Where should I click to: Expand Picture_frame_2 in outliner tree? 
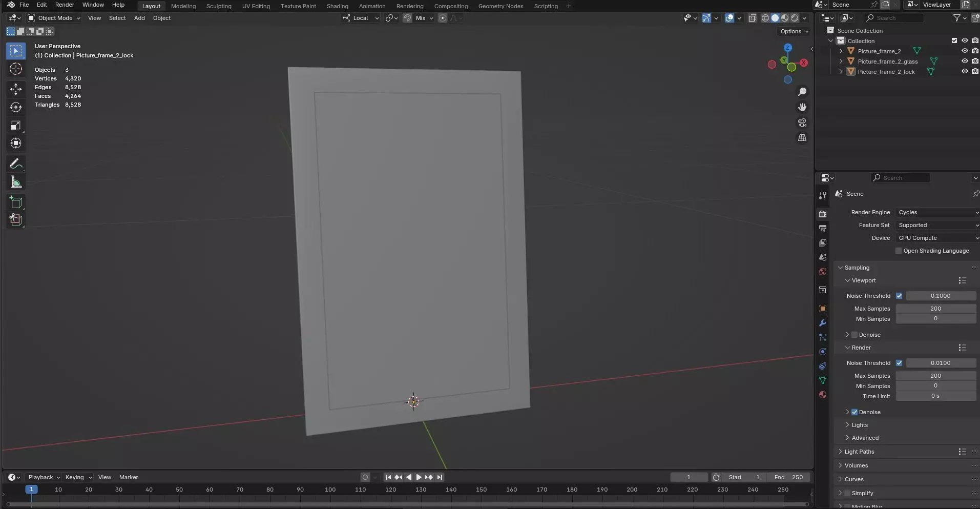pos(841,51)
